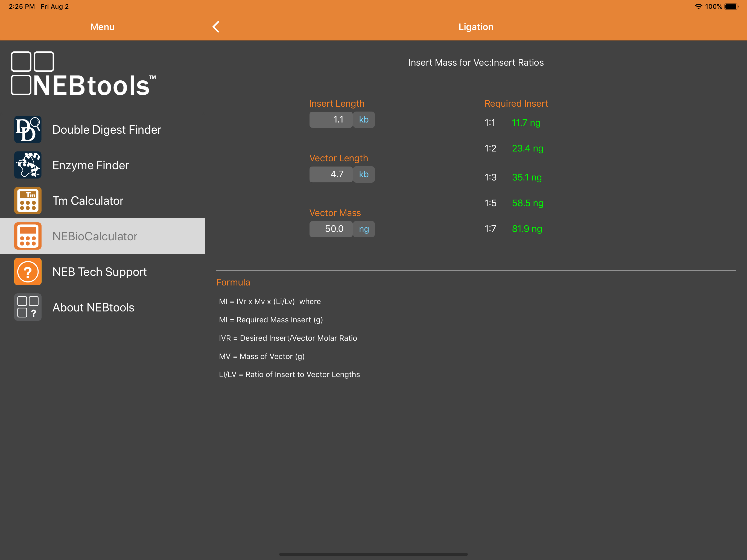The image size is (747, 560).
Task: Tap 'IVR = Desired Insert/Vector Molar Ratio'
Action: coord(288,338)
